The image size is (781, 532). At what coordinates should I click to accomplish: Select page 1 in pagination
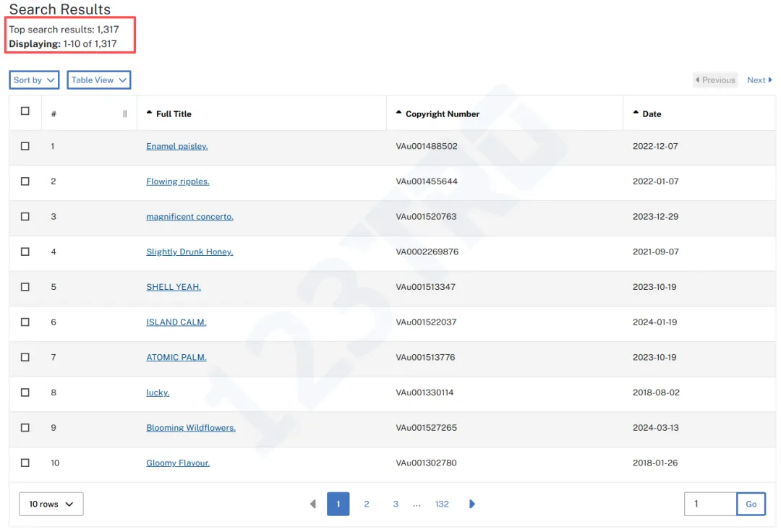tap(338, 504)
